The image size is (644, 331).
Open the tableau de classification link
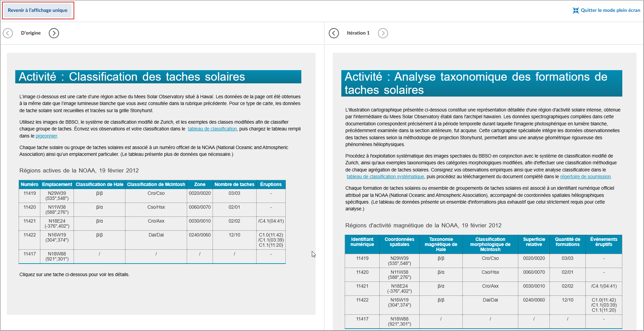click(x=212, y=129)
